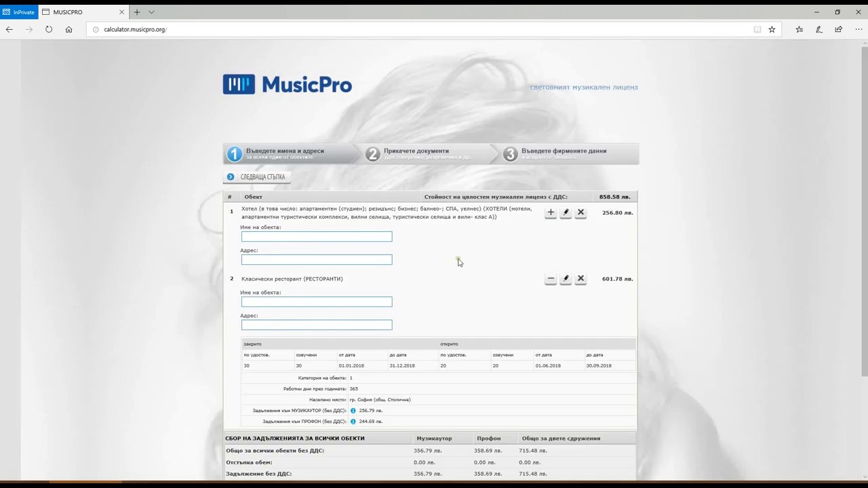Edit the Класически ресторант object
This screenshot has width=868, height=488.
click(566, 279)
